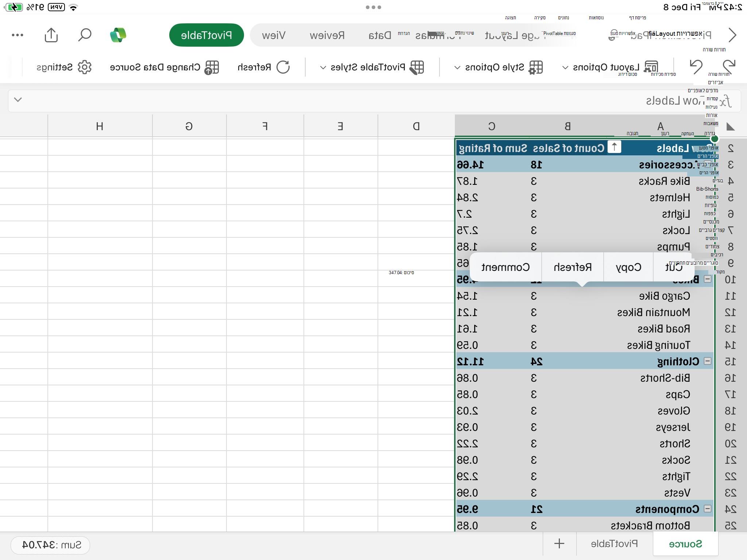Collapse the Clothing group
The image size is (747, 560).
click(707, 361)
